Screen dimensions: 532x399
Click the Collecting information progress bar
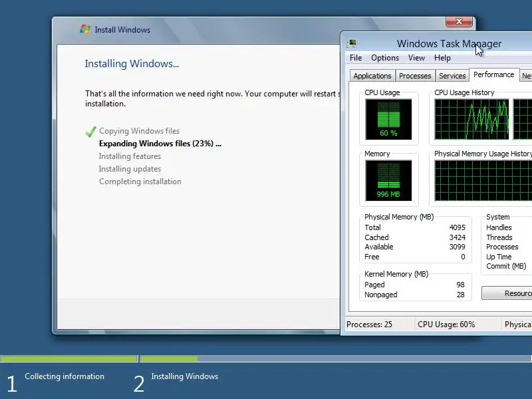coord(69,358)
